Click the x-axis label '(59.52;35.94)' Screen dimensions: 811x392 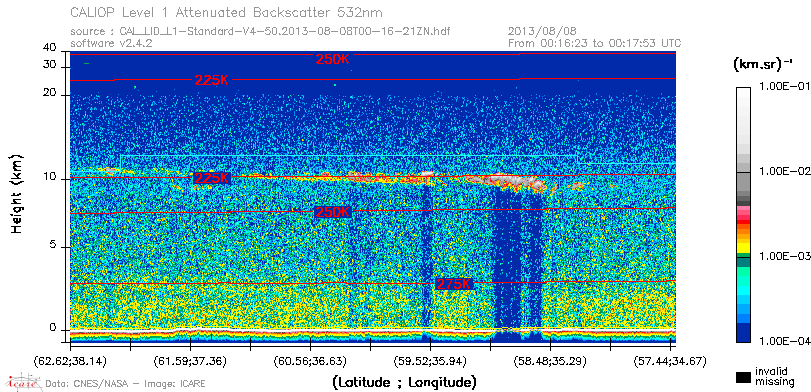pyautogui.click(x=430, y=360)
